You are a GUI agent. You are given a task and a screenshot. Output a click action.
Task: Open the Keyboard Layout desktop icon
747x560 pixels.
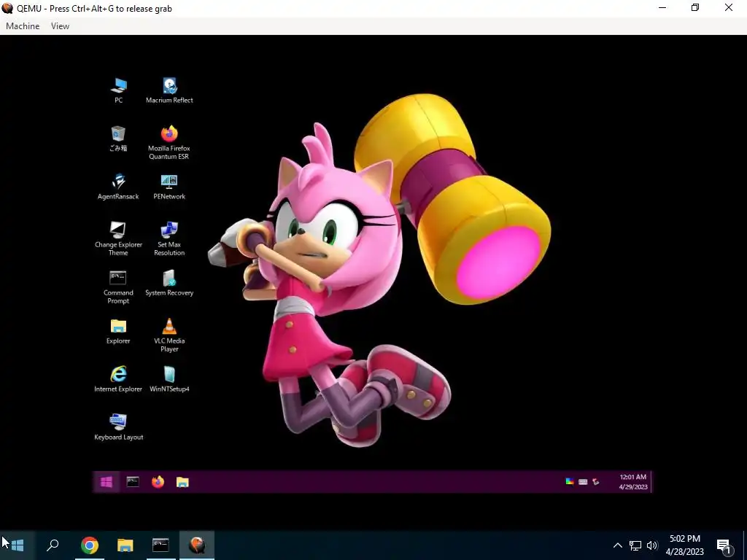click(118, 427)
